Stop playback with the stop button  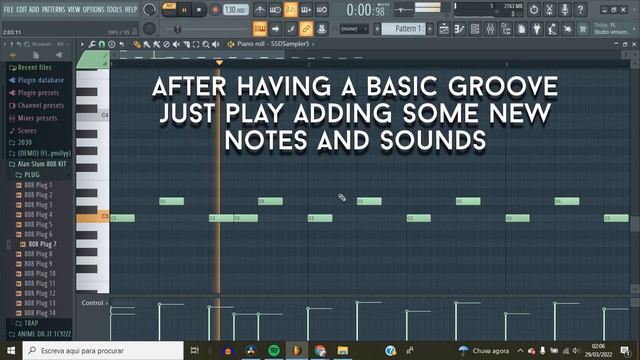(199, 10)
